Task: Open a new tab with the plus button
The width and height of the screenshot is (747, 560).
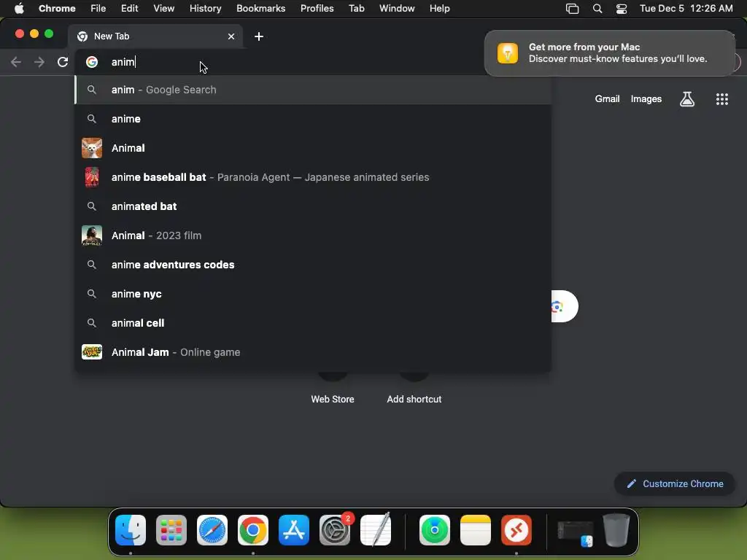Action: pyautogui.click(x=259, y=36)
